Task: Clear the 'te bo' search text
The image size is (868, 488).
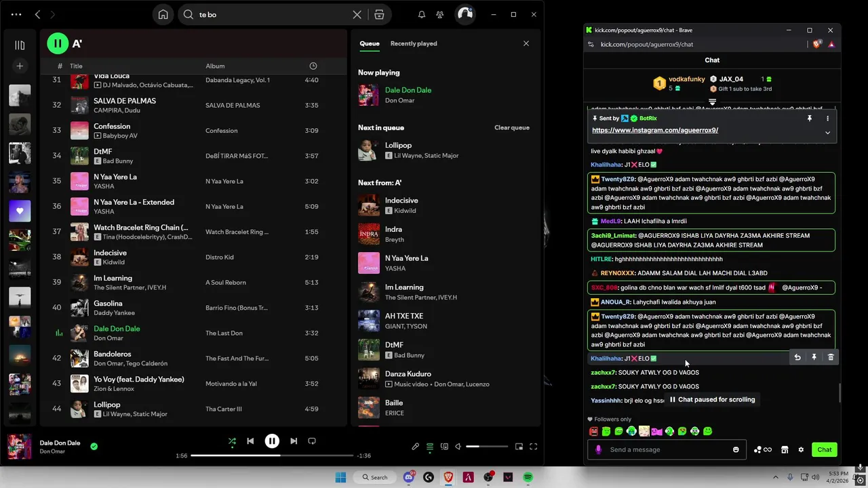Action: pyautogui.click(x=357, y=14)
